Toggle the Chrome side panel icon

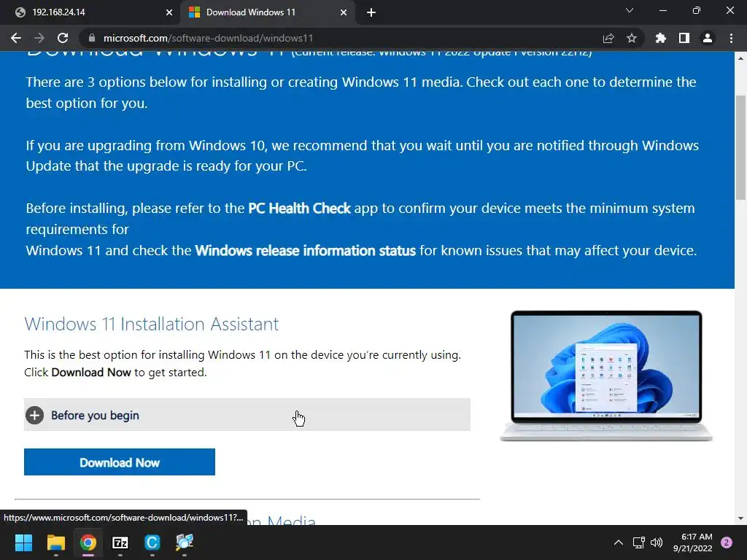point(684,38)
